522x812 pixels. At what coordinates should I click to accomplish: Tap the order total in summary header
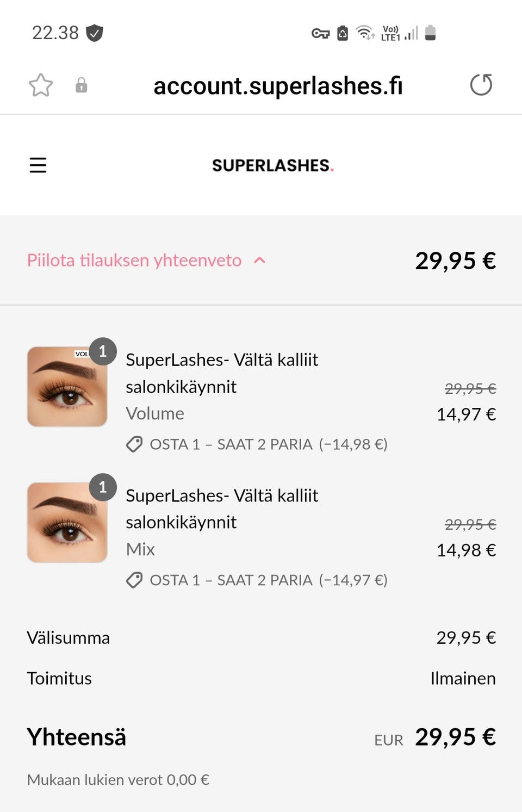point(455,261)
